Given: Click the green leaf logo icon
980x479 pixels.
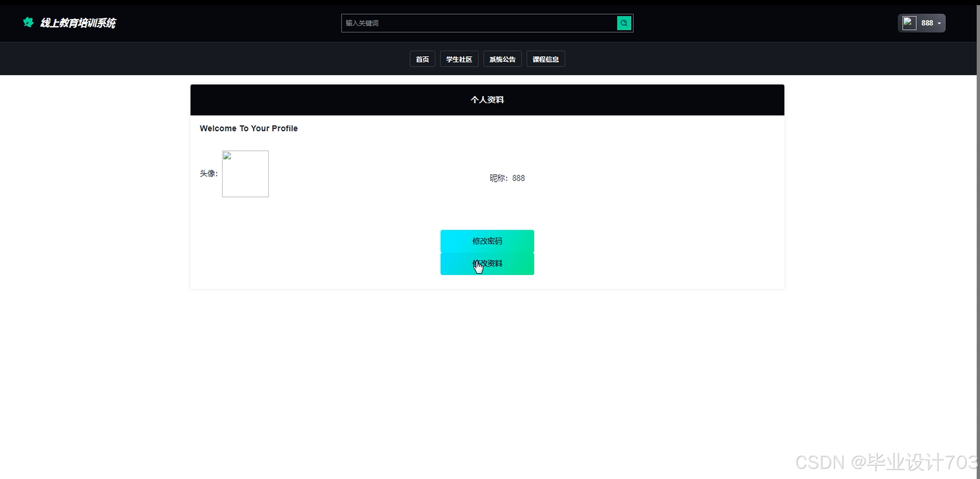Looking at the screenshot, I should coord(28,23).
